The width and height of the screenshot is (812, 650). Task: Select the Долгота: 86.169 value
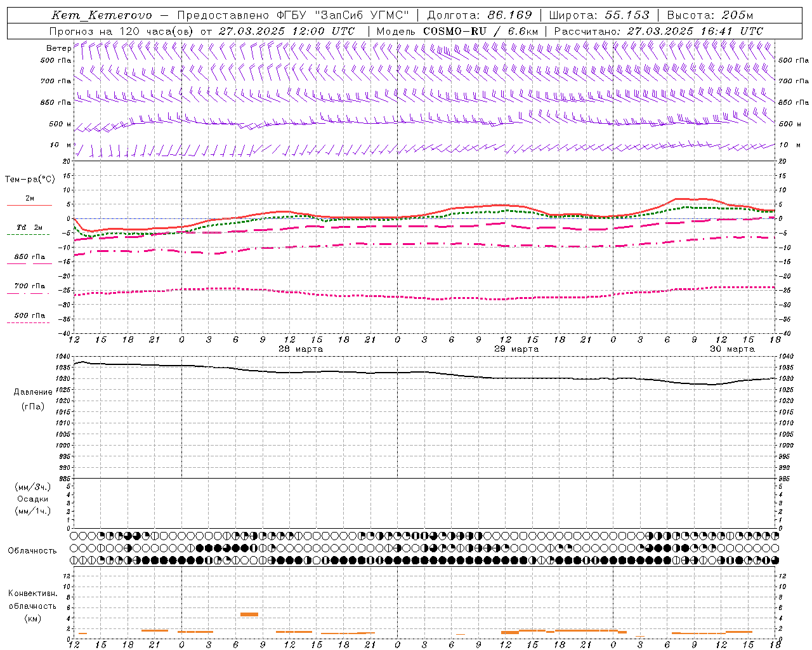click(480, 15)
